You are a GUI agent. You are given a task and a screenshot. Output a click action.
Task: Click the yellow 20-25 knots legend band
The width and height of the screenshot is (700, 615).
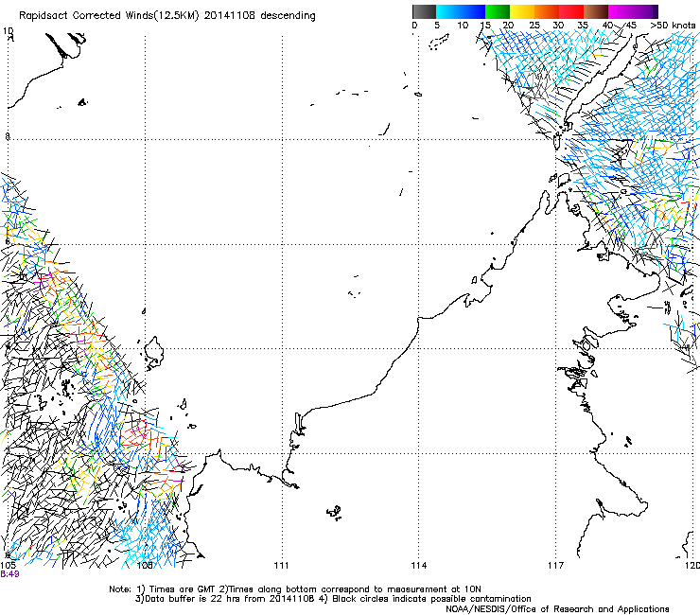[x=522, y=11]
